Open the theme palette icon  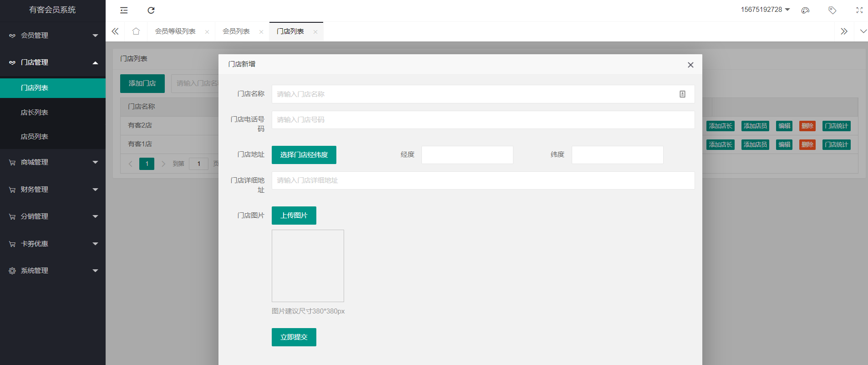[x=805, y=10]
